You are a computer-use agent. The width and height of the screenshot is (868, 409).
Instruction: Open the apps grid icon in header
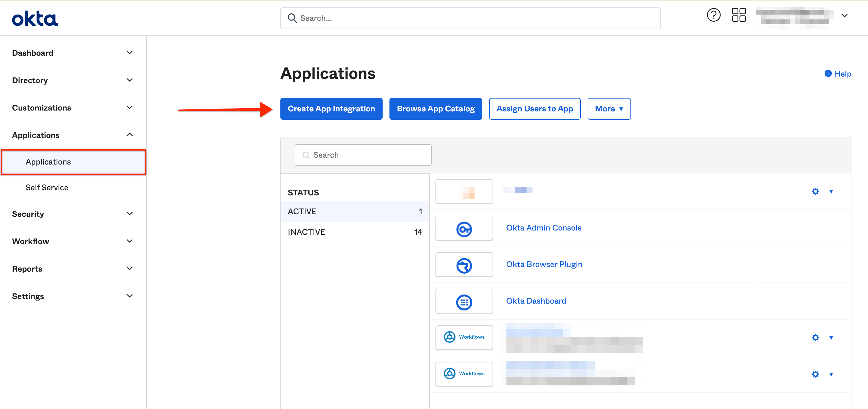point(739,15)
